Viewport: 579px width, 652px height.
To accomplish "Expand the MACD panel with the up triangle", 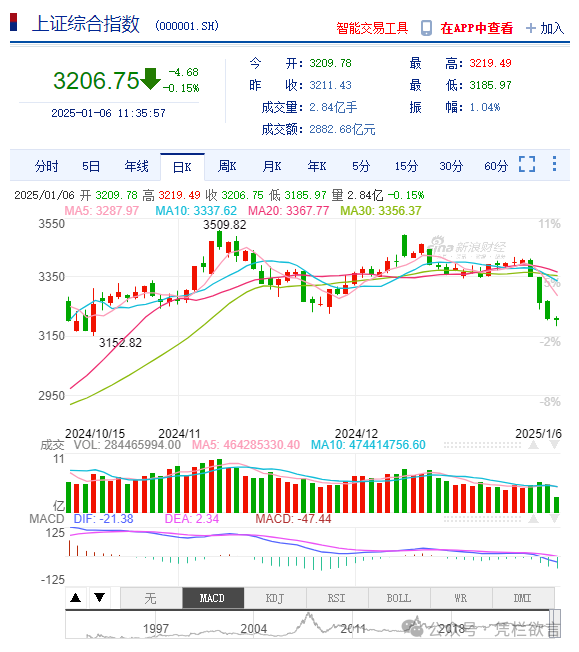I will pyautogui.click(x=534, y=519).
